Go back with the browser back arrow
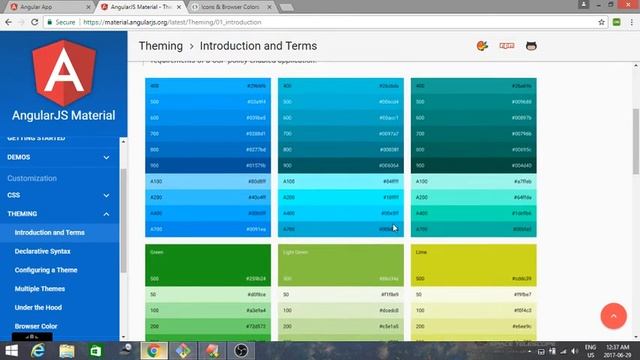 (x=8, y=22)
